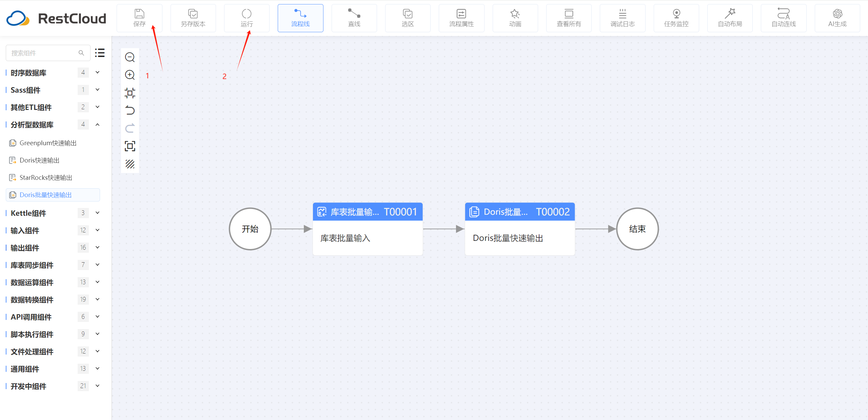Image resolution: width=868 pixels, height=420 pixels.
Task: Collapse the 分析型数据库 category
Action: click(97, 125)
